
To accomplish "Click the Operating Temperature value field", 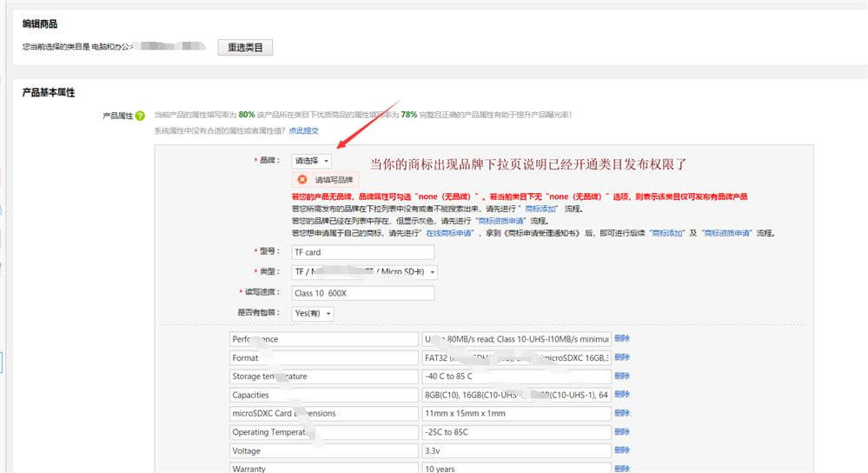I will (x=515, y=432).
